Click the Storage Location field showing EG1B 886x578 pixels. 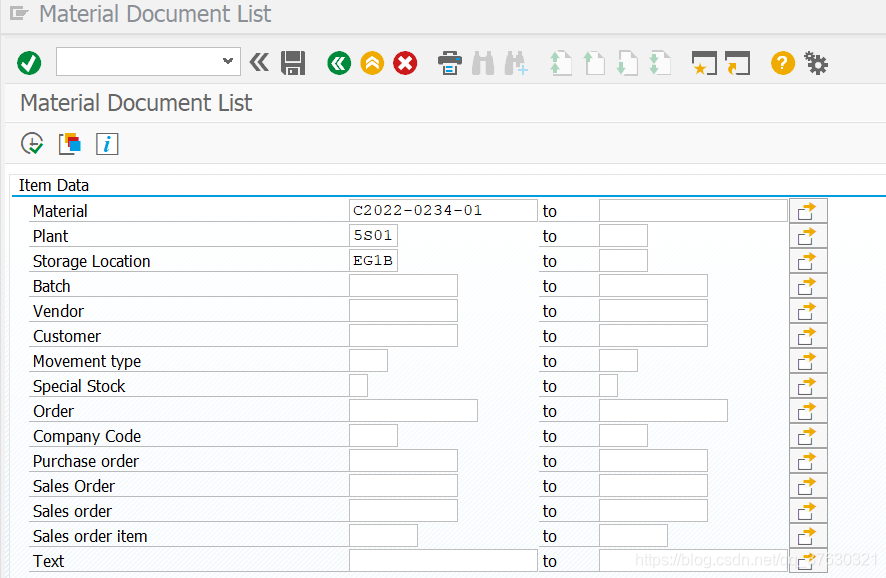click(372, 260)
